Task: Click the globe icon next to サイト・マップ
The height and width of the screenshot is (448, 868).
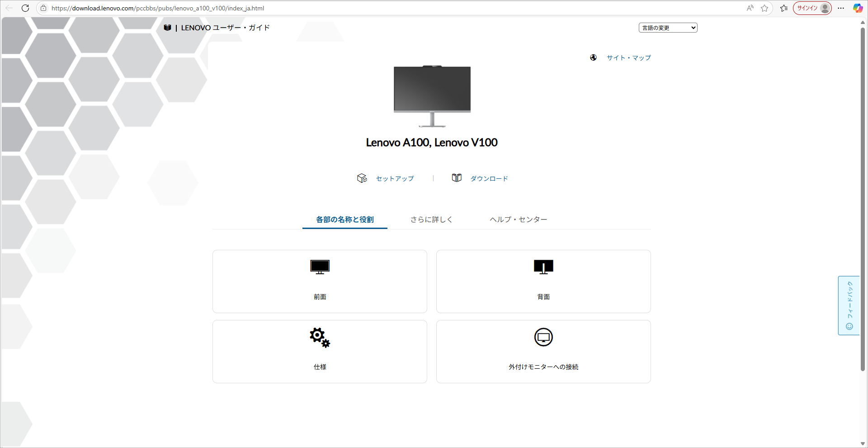Action: pyautogui.click(x=593, y=57)
